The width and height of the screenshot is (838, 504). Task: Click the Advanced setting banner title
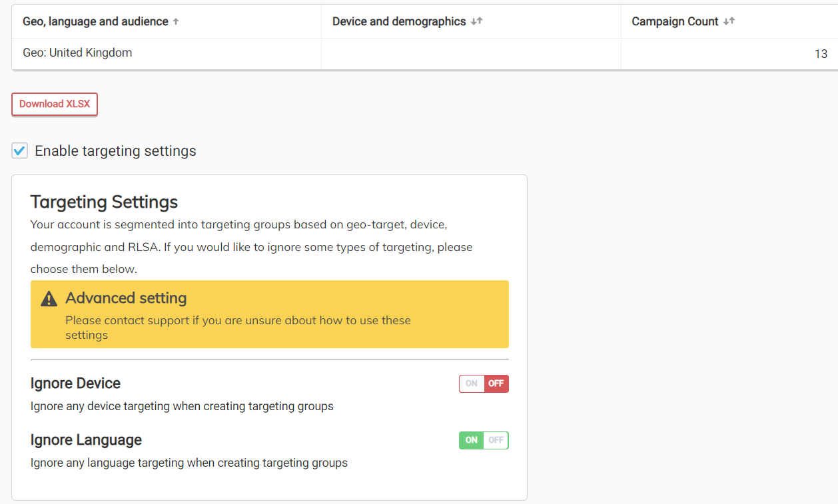[x=126, y=298]
